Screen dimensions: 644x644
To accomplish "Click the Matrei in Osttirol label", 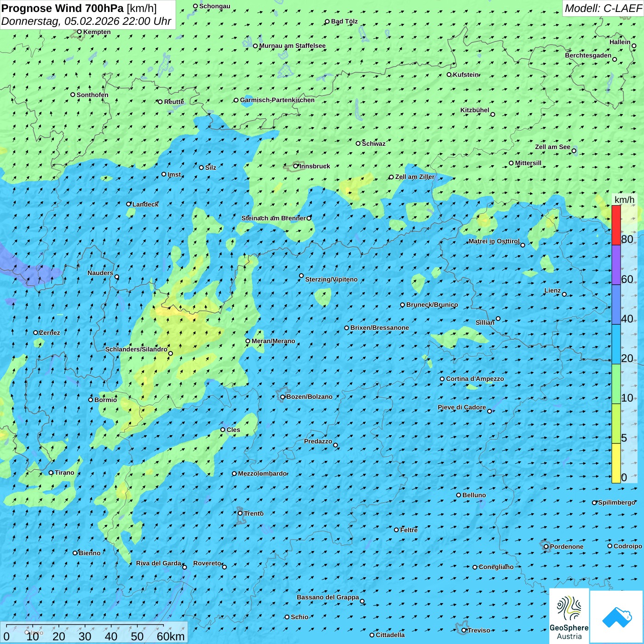I will pyautogui.click(x=494, y=241).
